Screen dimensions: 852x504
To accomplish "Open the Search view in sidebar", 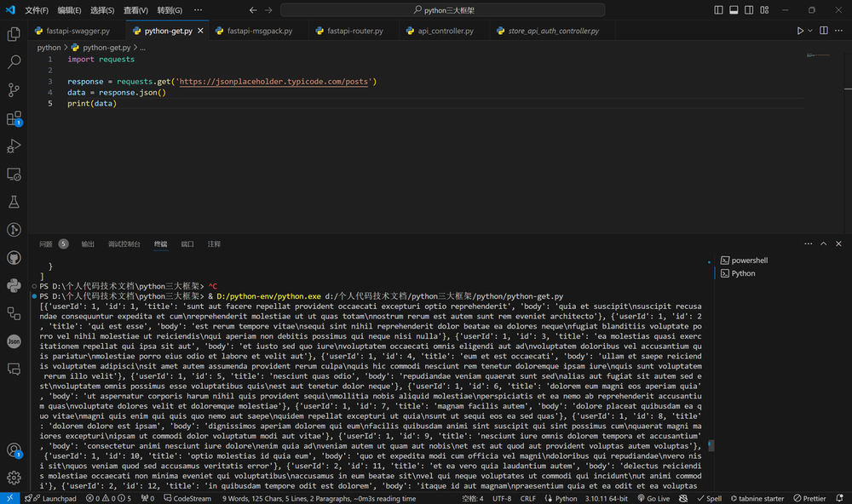I will tap(14, 62).
